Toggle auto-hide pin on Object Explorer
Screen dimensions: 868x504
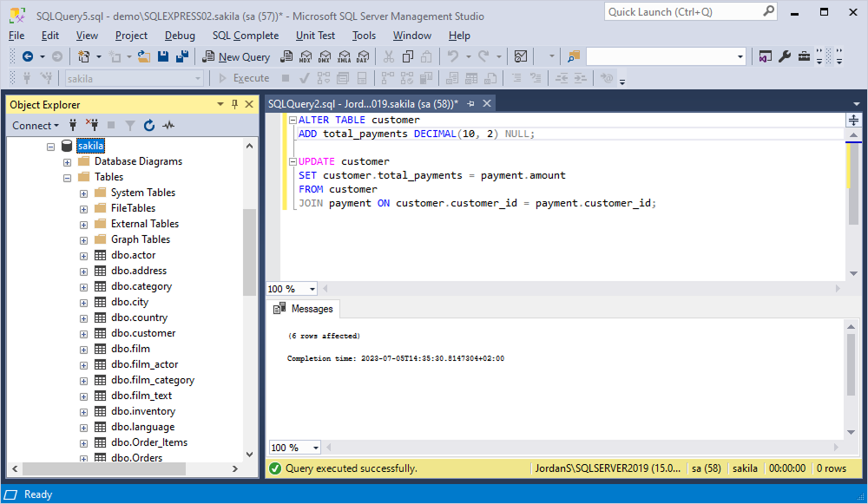coord(234,105)
